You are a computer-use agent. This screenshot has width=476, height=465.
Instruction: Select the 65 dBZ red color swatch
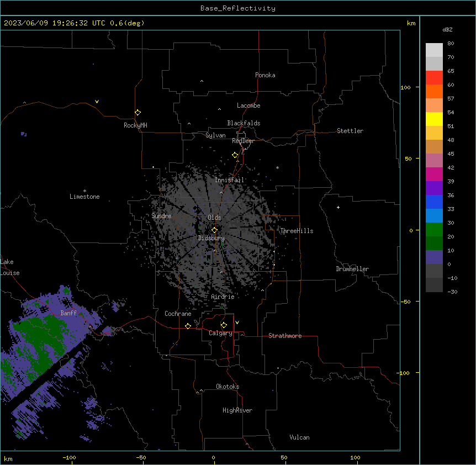point(434,78)
